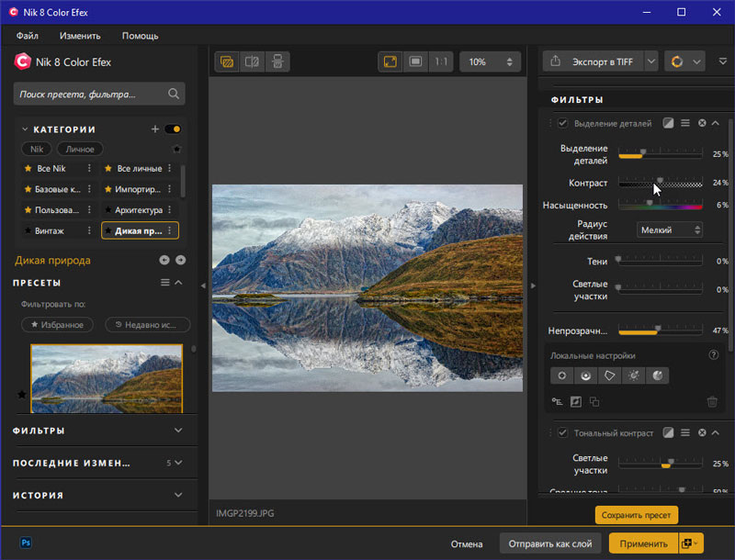The height and width of the screenshot is (560, 735).
Task: Disable the Тональный контраст filter checkbox
Action: tap(562, 432)
